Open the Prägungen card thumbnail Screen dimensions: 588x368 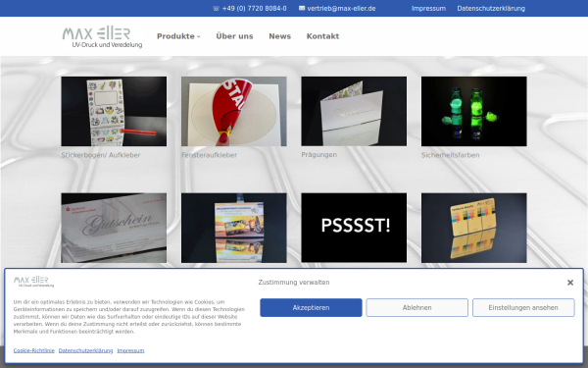(354, 111)
